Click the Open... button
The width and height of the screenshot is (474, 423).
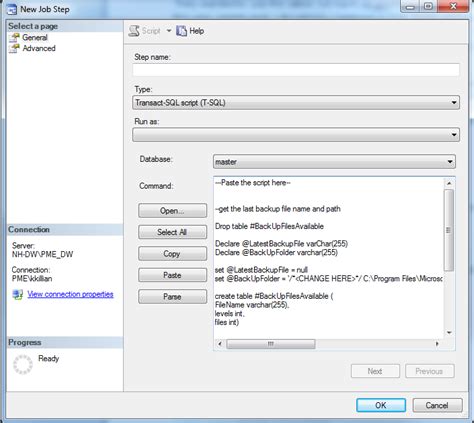point(172,211)
